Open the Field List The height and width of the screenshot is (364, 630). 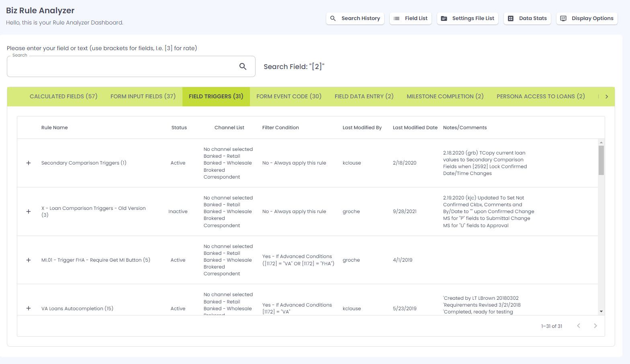[x=411, y=18]
